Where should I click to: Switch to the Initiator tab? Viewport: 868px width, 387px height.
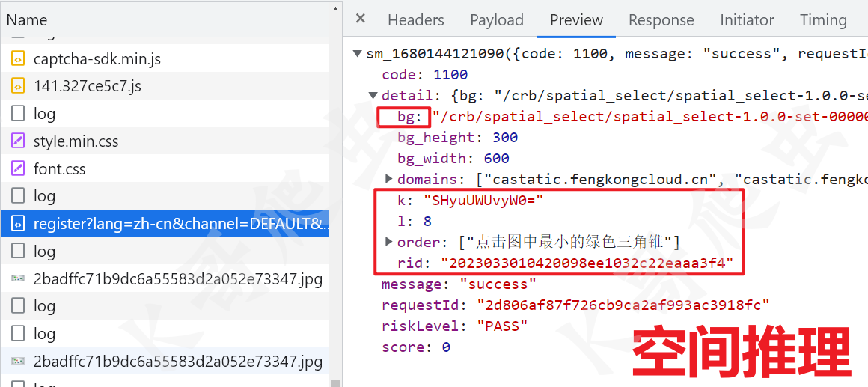[747, 20]
